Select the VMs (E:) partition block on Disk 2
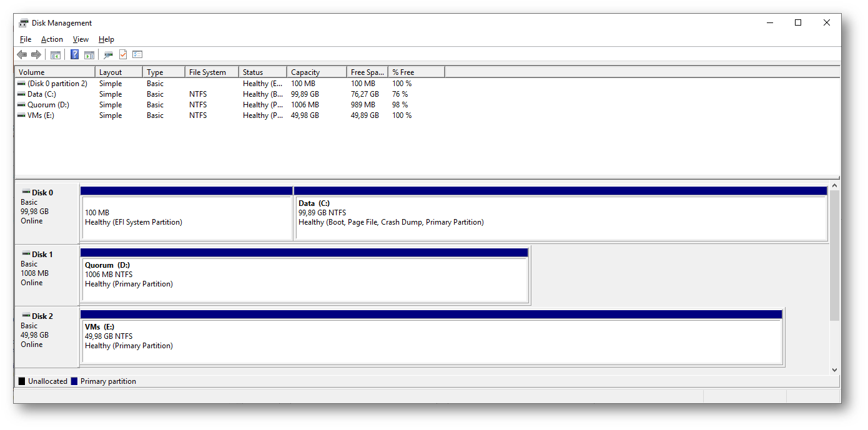This screenshot has width=868, height=430. [432, 336]
